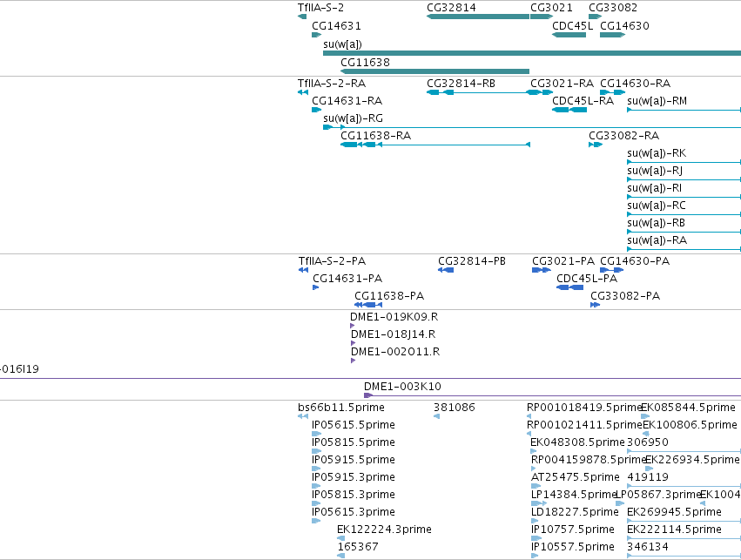Image resolution: width=741 pixels, height=560 pixels.
Task: Click the DME1-002O11.R feature label
Action: pos(395,352)
